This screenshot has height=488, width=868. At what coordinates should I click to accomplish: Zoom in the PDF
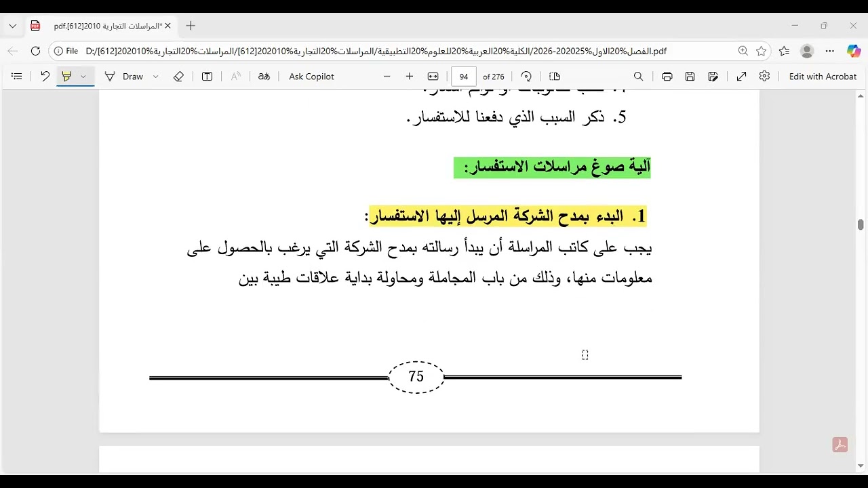(410, 77)
